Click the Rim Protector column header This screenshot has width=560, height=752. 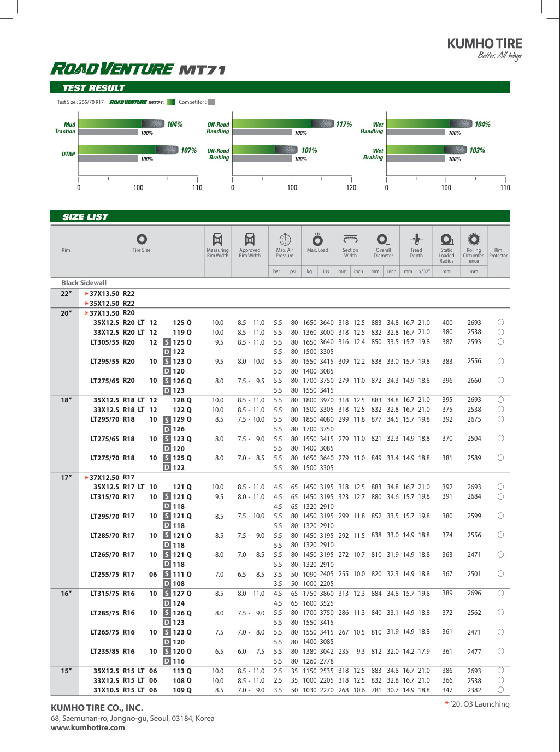pos(498,253)
